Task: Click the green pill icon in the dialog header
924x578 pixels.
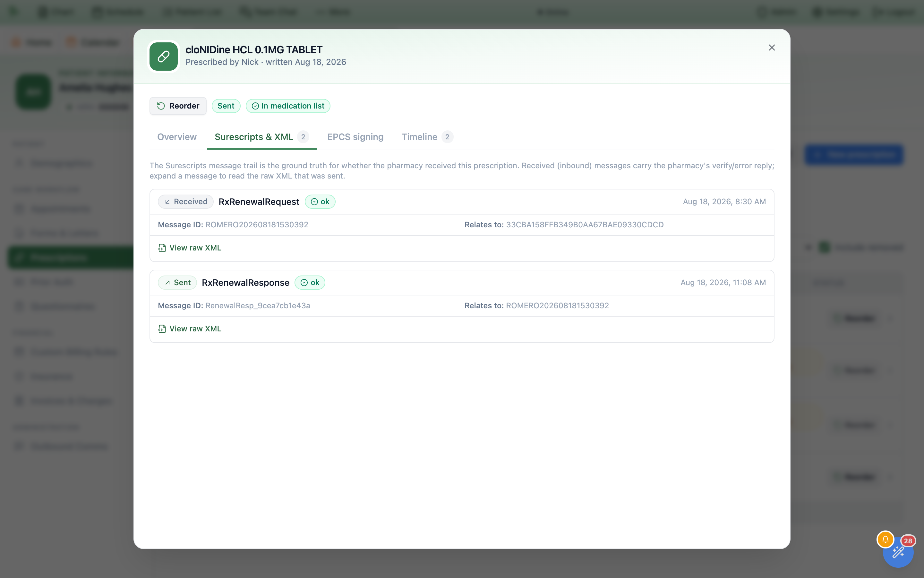Action: pos(163,57)
